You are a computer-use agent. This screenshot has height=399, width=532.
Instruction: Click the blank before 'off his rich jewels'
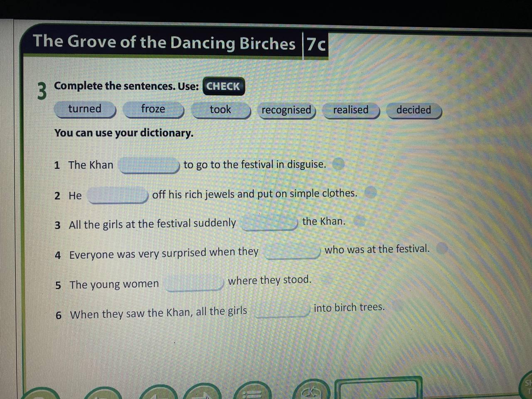tap(118, 195)
